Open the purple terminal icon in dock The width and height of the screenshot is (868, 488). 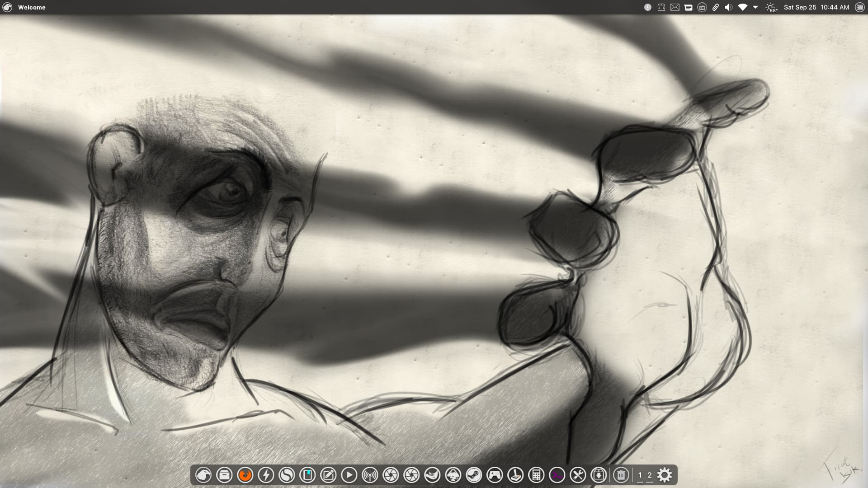pyautogui.click(x=557, y=475)
